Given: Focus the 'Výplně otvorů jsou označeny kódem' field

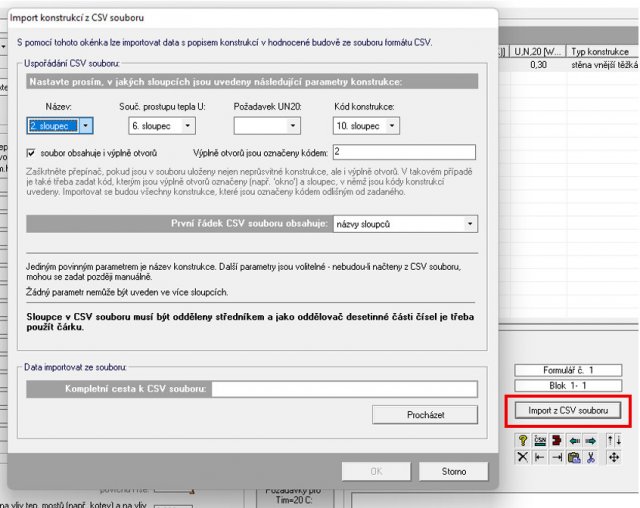Looking at the screenshot, I should pos(404,152).
